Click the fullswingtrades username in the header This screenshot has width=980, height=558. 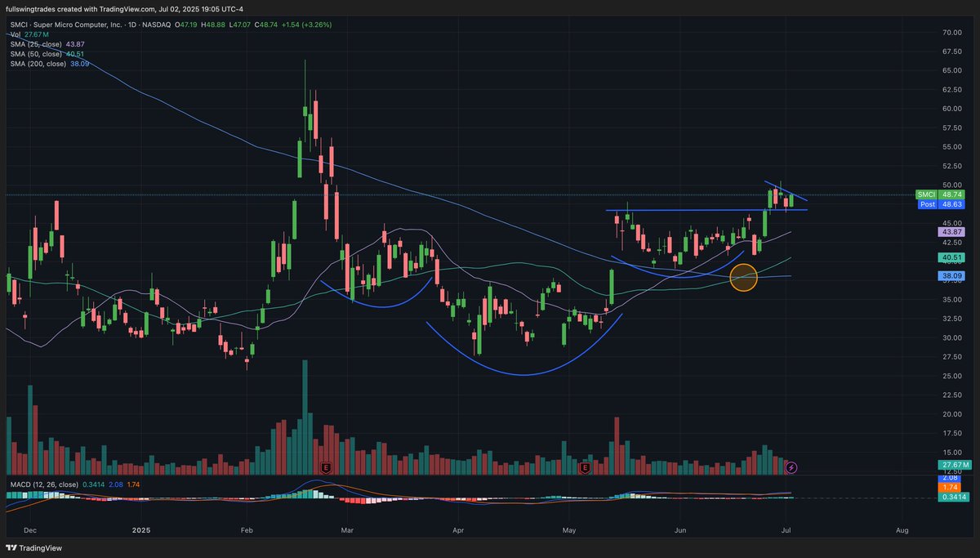tap(29, 9)
